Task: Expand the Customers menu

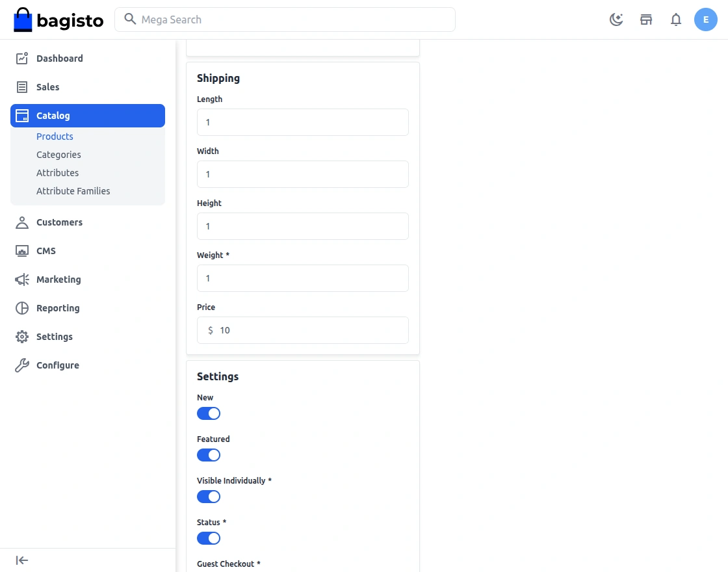Action: pos(59,222)
